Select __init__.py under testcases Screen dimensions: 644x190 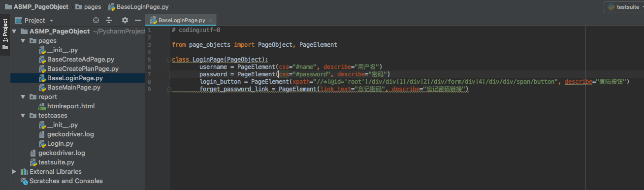(63, 125)
